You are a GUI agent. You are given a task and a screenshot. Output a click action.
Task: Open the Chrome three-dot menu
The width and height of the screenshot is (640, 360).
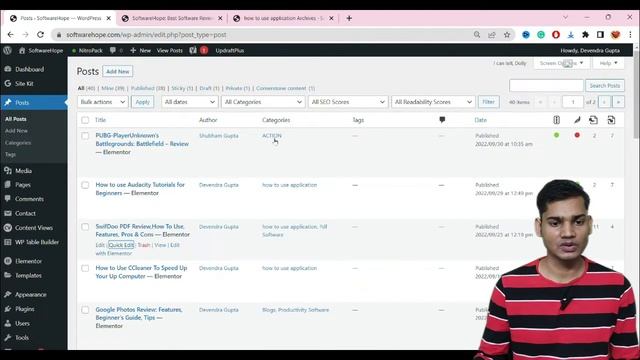tap(630, 35)
